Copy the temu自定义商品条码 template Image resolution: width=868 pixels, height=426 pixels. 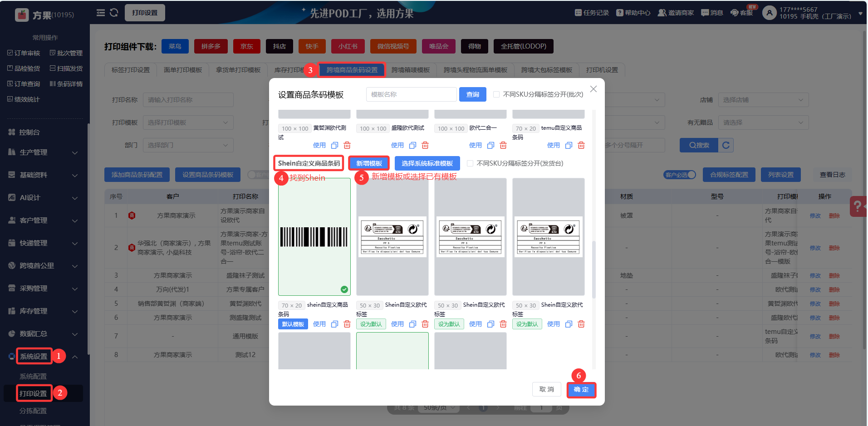point(569,145)
